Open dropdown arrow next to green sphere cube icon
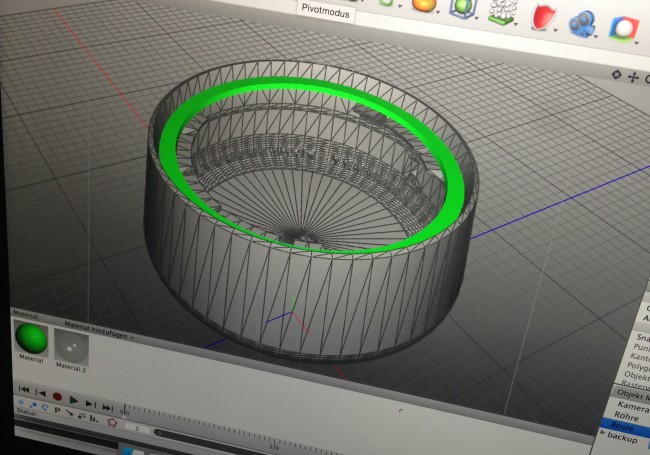This screenshot has height=455, width=650. (x=477, y=18)
